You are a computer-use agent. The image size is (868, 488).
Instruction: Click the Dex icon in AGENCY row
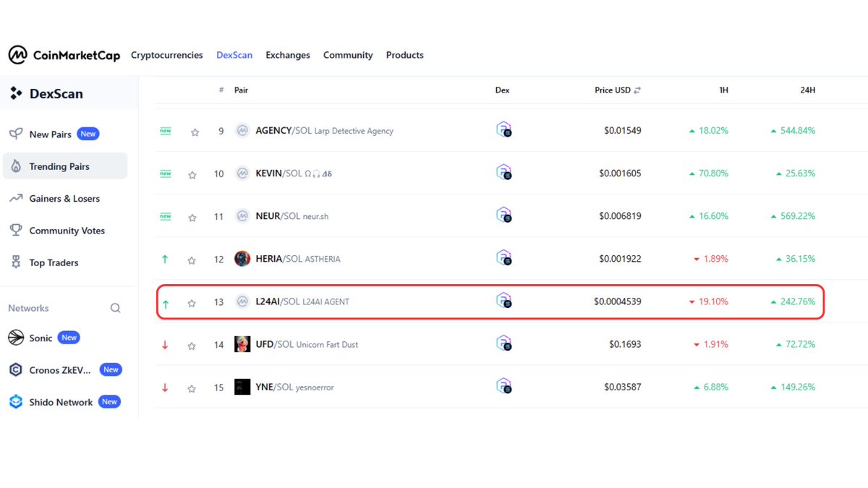point(503,130)
